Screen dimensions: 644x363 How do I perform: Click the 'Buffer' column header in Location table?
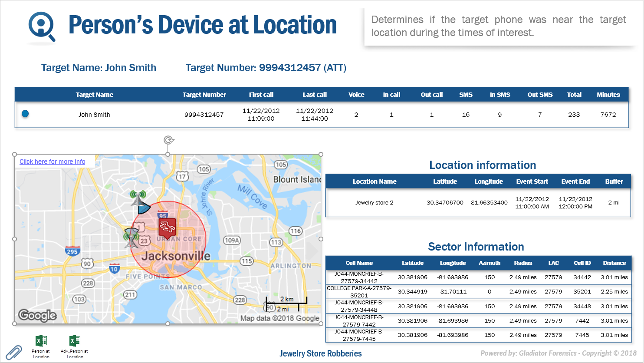pos(614,181)
